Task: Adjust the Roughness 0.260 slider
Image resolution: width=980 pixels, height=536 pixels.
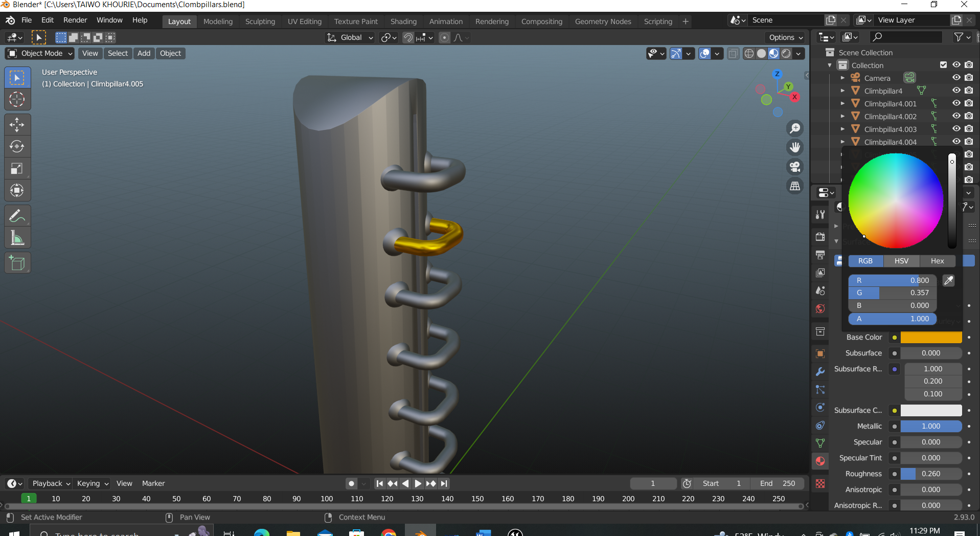Action: pos(931,474)
